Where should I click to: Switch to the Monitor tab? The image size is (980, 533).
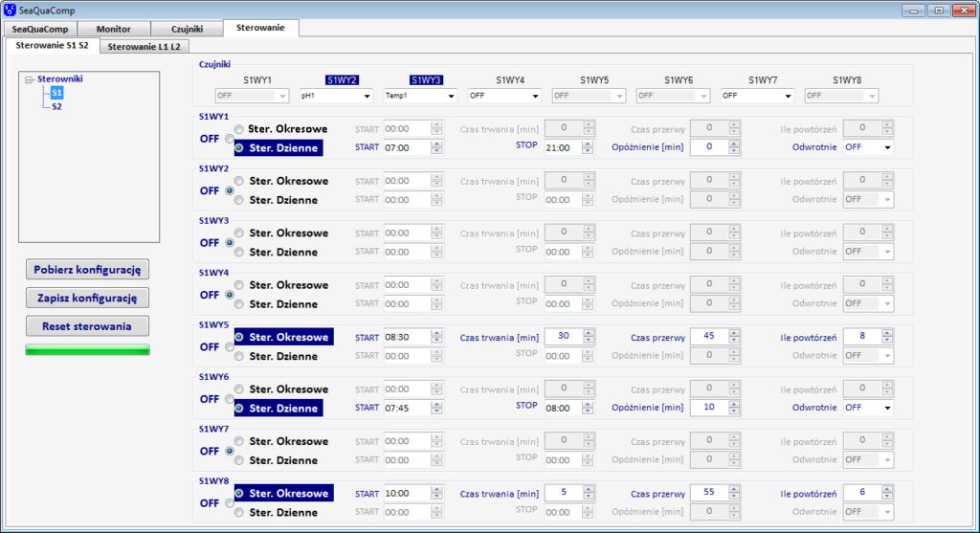click(114, 29)
